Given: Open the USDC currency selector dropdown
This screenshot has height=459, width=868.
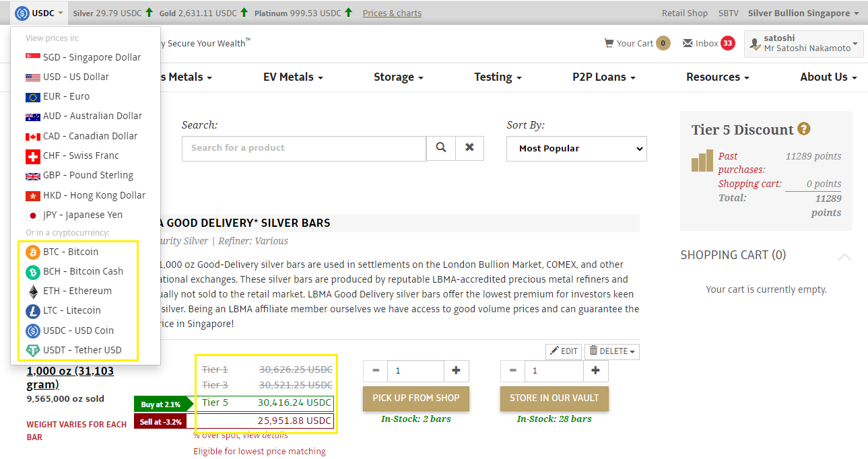Looking at the screenshot, I should pos(40,13).
